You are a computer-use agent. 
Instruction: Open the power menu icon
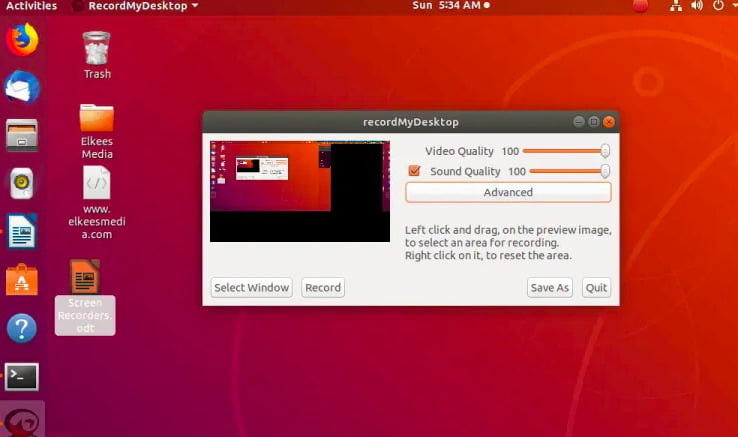[x=718, y=6]
